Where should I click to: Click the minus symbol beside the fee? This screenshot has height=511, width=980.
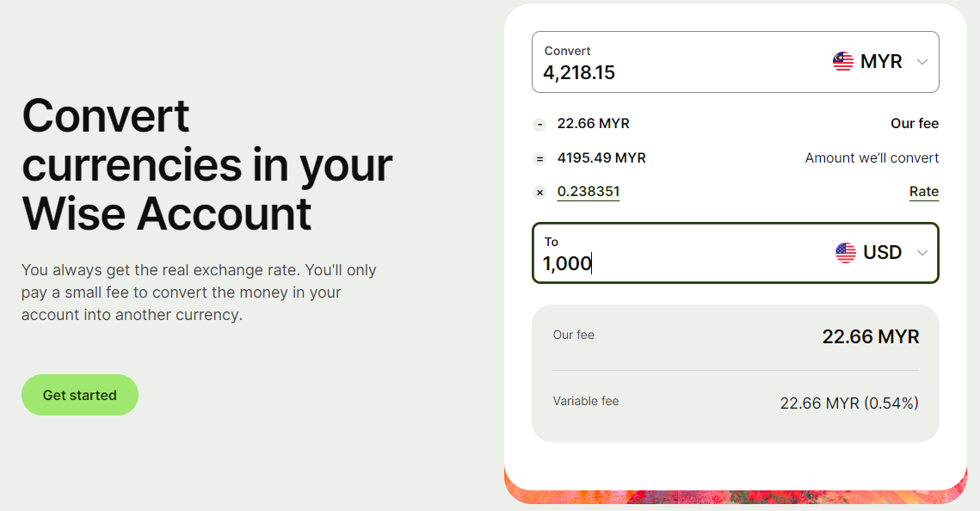point(539,125)
